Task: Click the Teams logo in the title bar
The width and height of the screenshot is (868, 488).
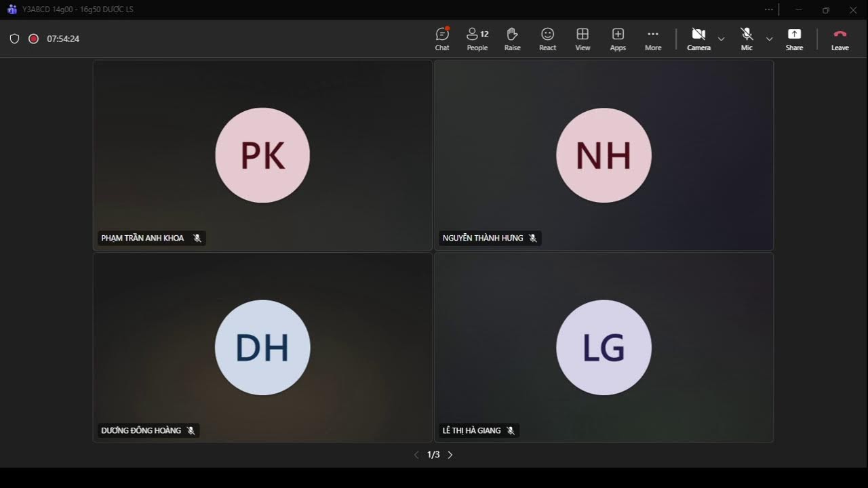Action: click(x=12, y=9)
